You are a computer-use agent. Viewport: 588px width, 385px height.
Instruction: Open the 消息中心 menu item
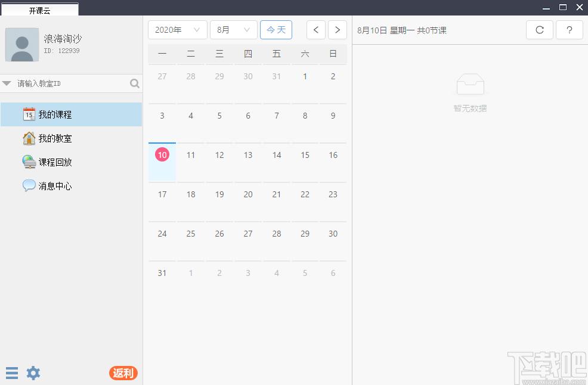click(x=71, y=185)
